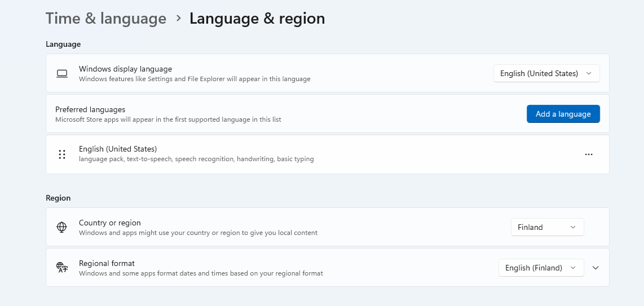
Task: Click the Region section header
Action: click(x=58, y=198)
